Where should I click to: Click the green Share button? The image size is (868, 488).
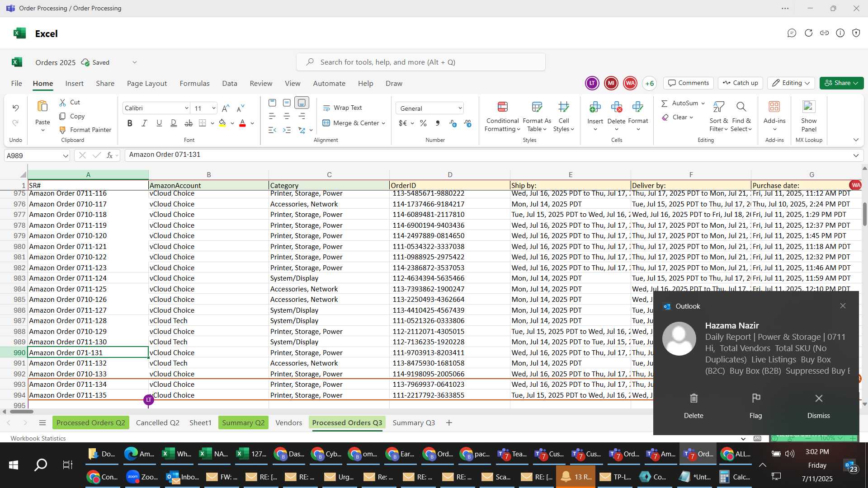[x=841, y=83]
